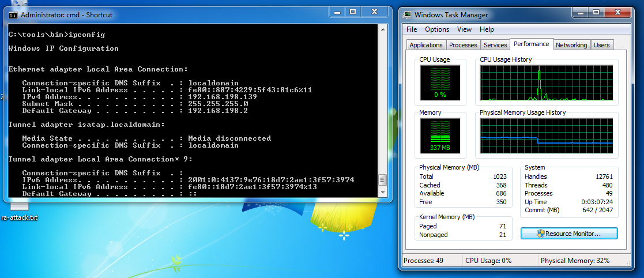Click the Physical Memory Usage History graph
This screenshot has width=644, height=278.
[547, 136]
